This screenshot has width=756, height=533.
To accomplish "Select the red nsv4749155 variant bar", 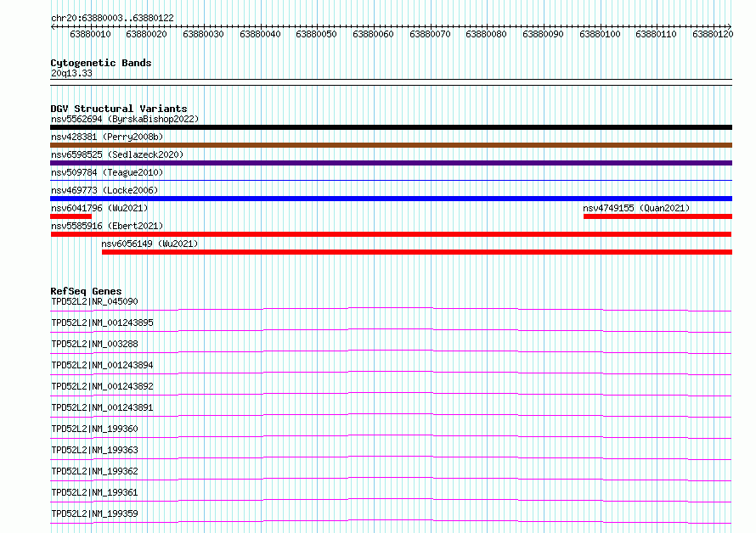I will point(657,216).
